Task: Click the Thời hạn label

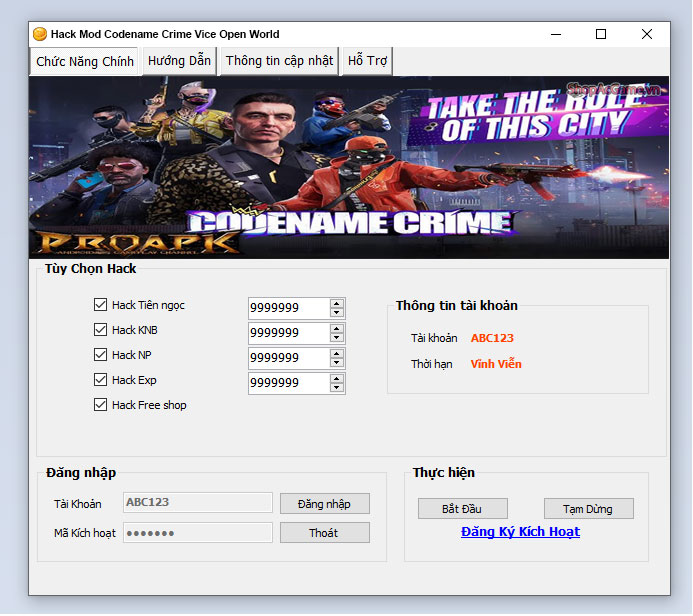Action: tap(431, 364)
